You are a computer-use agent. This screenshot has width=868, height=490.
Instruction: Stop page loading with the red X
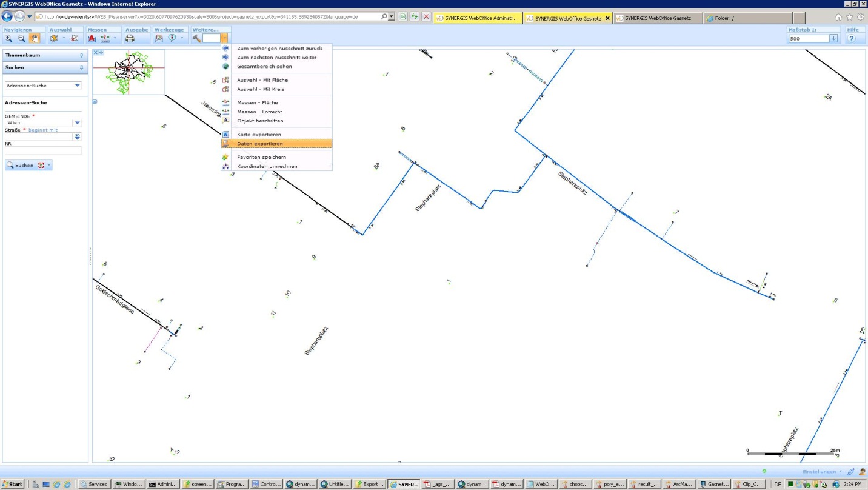click(426, 17)
